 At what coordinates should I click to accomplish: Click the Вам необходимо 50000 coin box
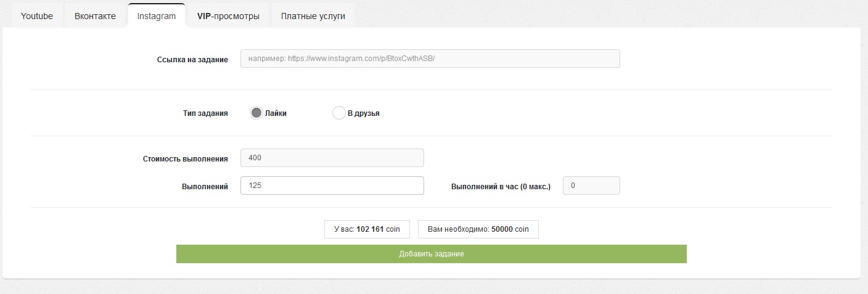478,229
